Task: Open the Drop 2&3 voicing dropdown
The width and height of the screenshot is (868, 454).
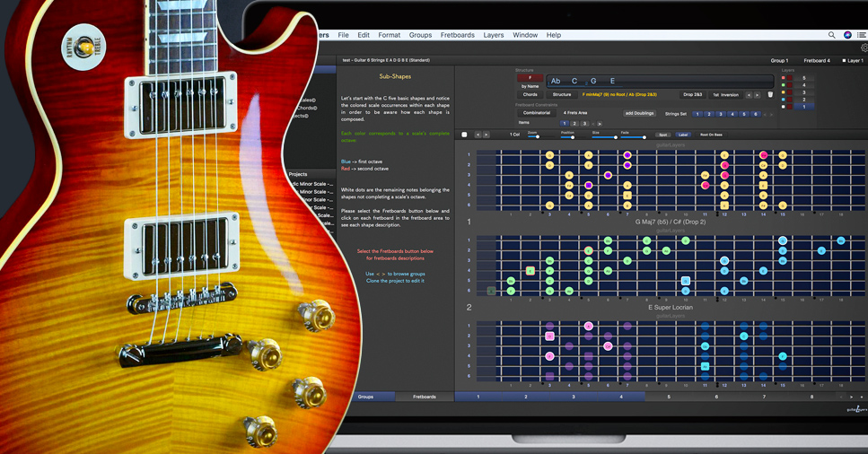Action: click(694, 94)
